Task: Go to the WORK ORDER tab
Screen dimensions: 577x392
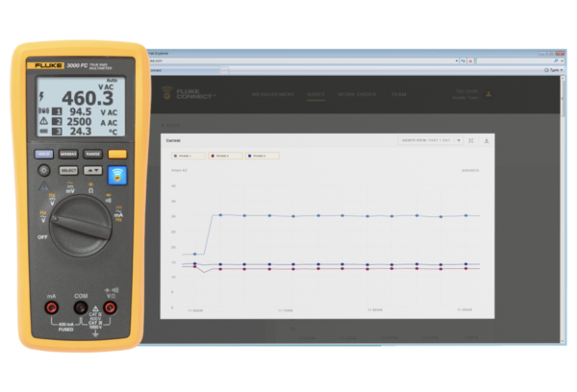Action: pos(357,94)
